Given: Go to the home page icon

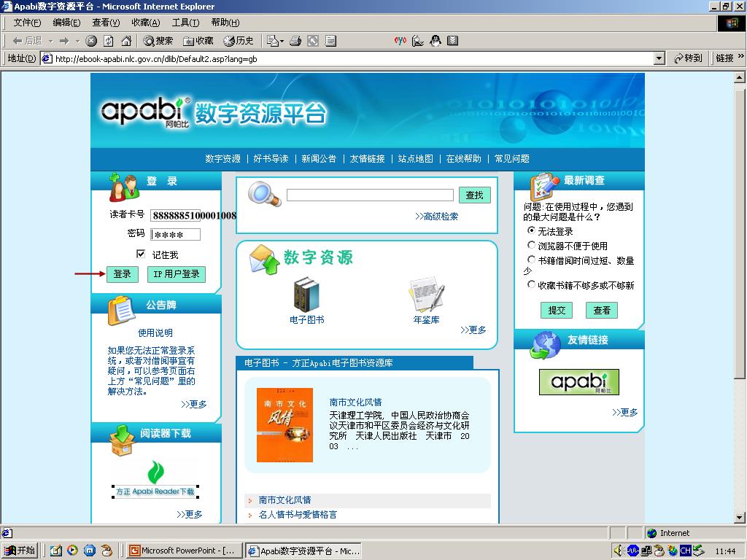Looking at the screenshot, I should (125, 41).
